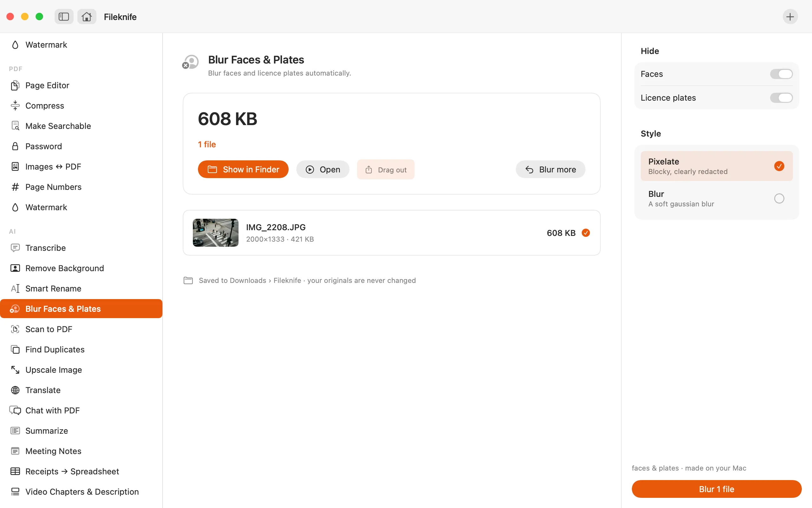Select the Pixelate style option
The width and height of the screenshot is (812, 508).
pos(717,166)
